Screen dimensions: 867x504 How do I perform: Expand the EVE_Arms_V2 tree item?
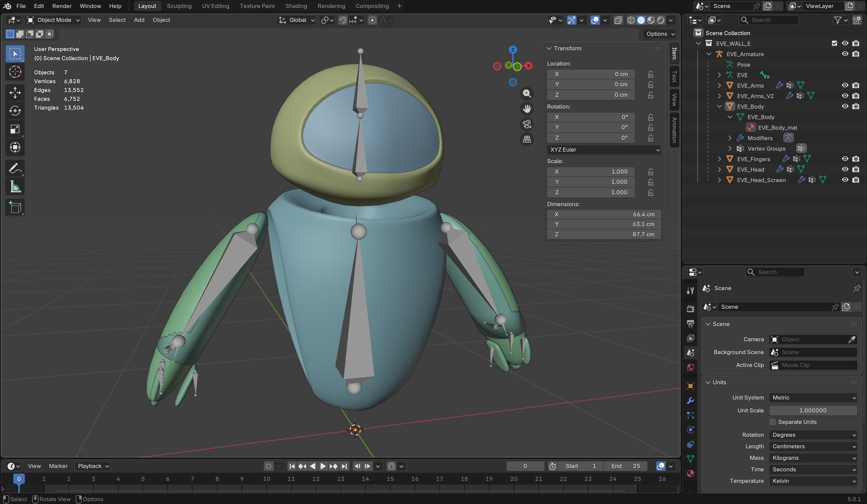point(719,96)
